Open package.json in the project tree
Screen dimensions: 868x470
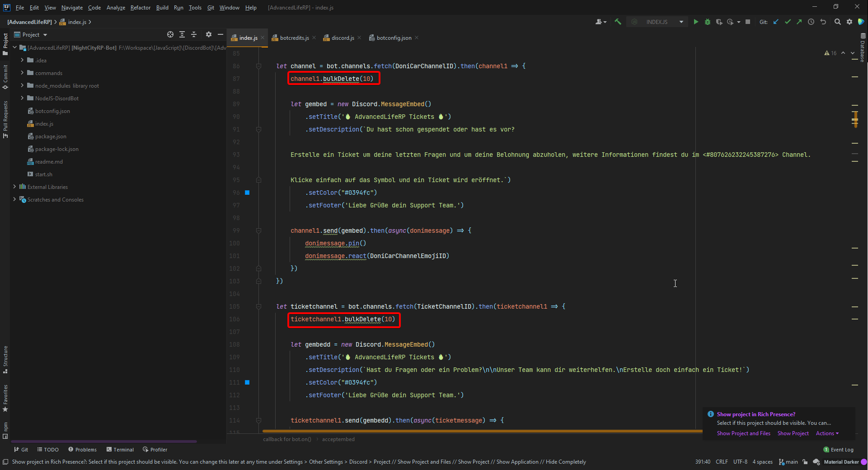[51, 136]
